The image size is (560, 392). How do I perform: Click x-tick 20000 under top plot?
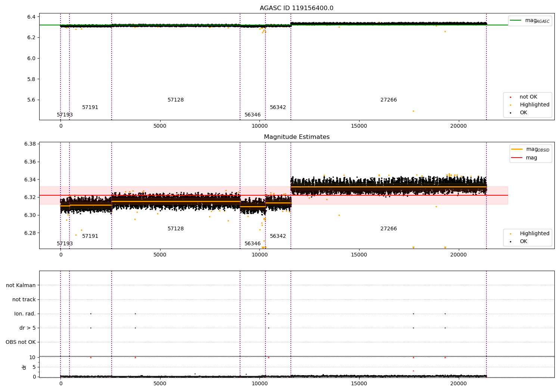click(x=458, y=126)
